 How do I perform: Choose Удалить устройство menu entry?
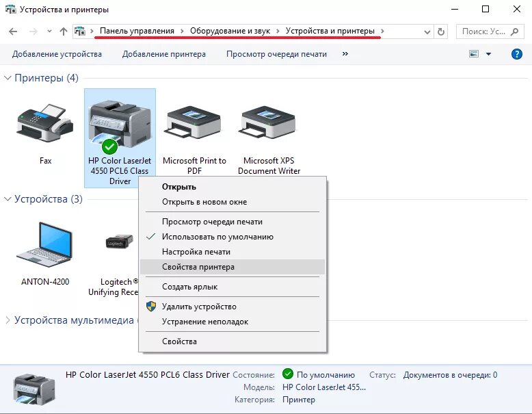[x=232, y=307]
